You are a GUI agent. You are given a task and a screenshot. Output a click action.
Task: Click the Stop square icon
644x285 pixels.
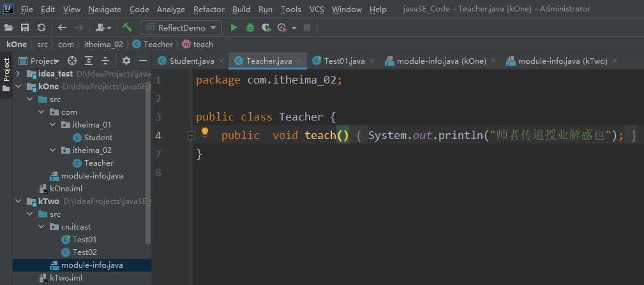click(307, 28)
